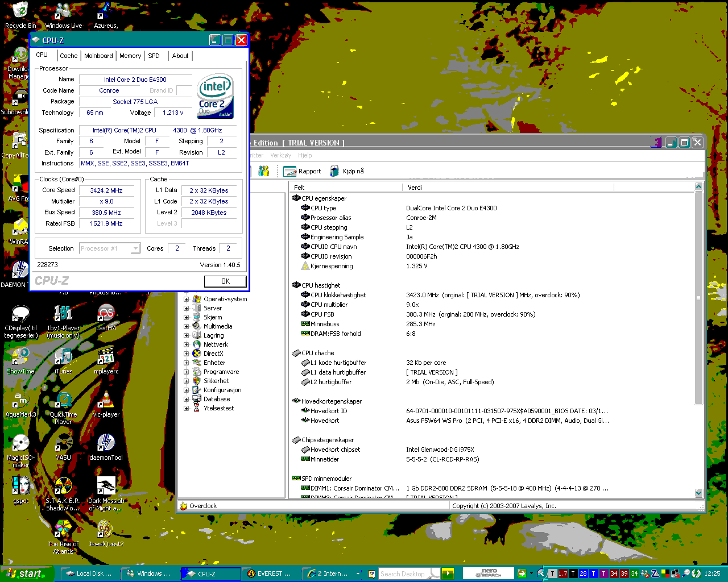Click OK button in CPU-Z

point(225,281)
